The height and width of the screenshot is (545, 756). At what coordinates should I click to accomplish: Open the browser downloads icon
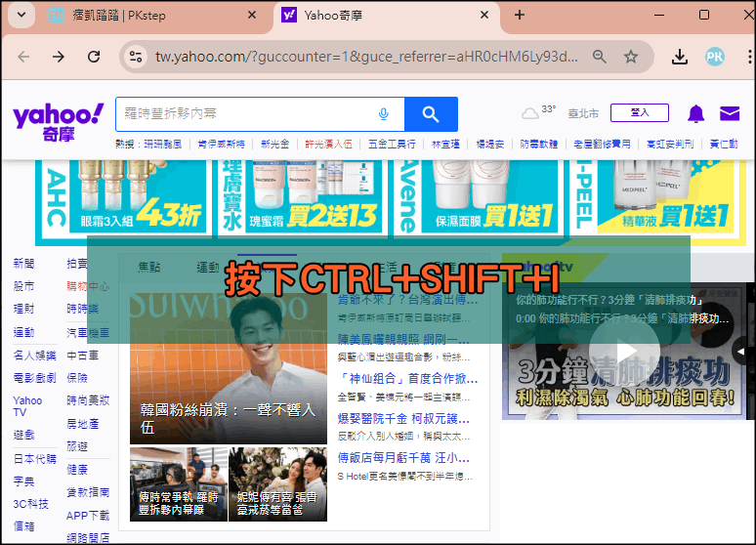(680, 57)
